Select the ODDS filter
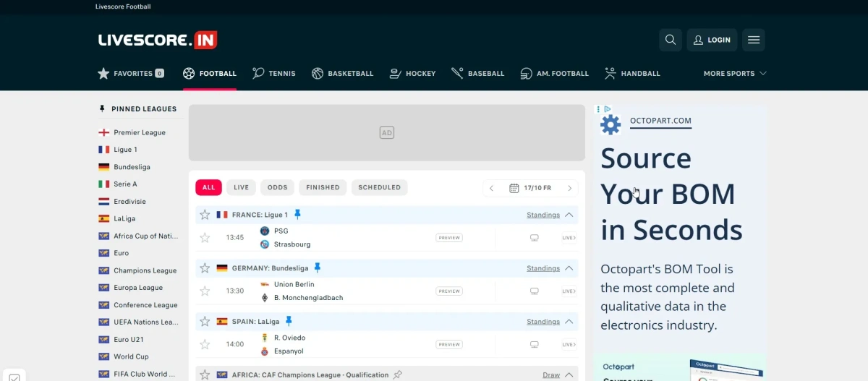This screenshot has width=868, height=381. [277, 187]
